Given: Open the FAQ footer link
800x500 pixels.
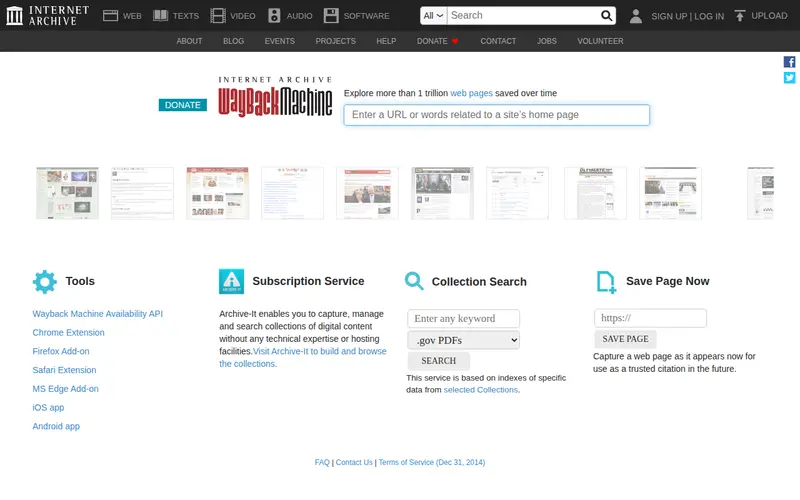Looking at the screenshot, I should (322, 462).
